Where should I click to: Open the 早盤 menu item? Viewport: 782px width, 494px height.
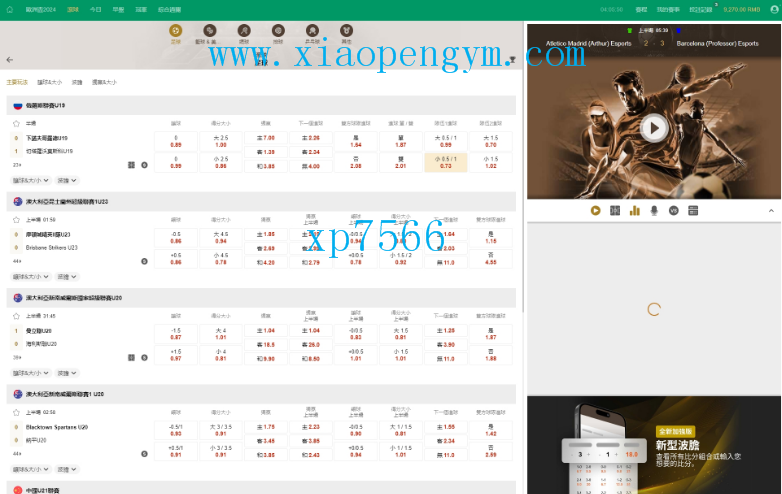tap(118, 9)
